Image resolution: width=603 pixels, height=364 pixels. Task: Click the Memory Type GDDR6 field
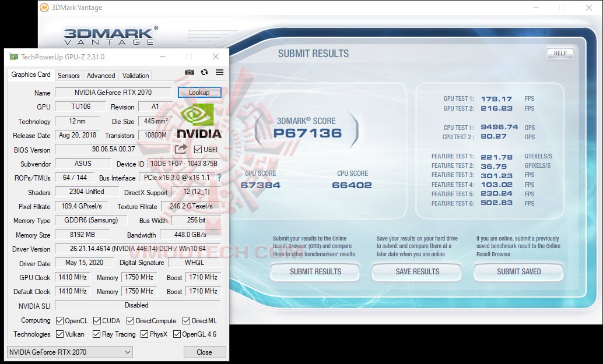pyautogui.click(x=91, y=220)
